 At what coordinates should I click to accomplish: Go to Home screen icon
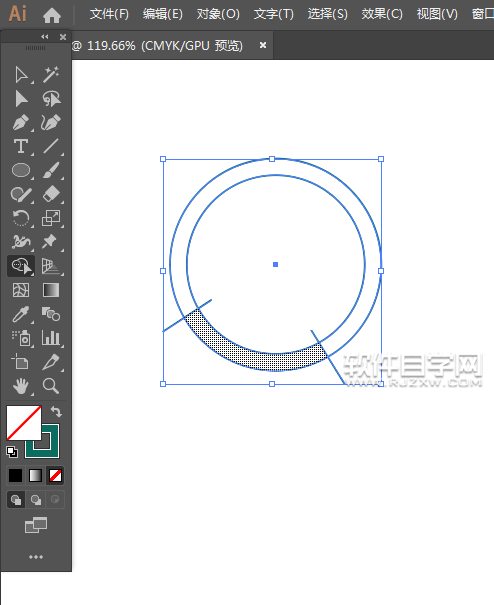click(x=52, y=15)
